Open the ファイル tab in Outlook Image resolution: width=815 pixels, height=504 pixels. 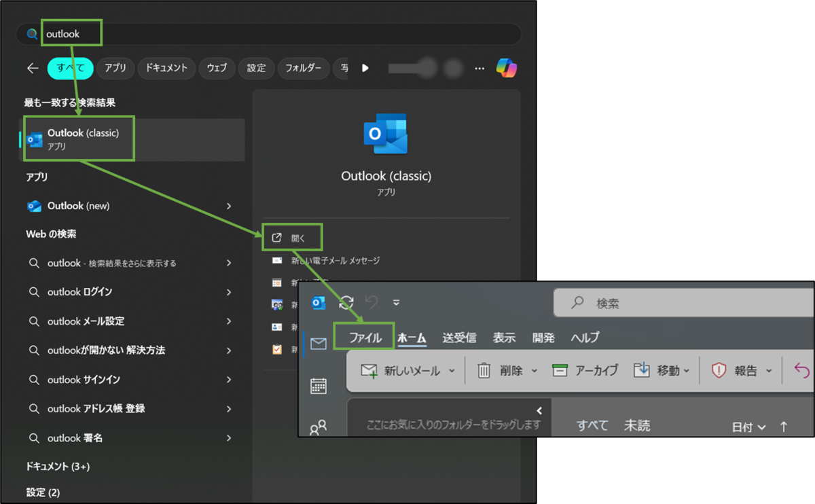(x=365, y=338)
